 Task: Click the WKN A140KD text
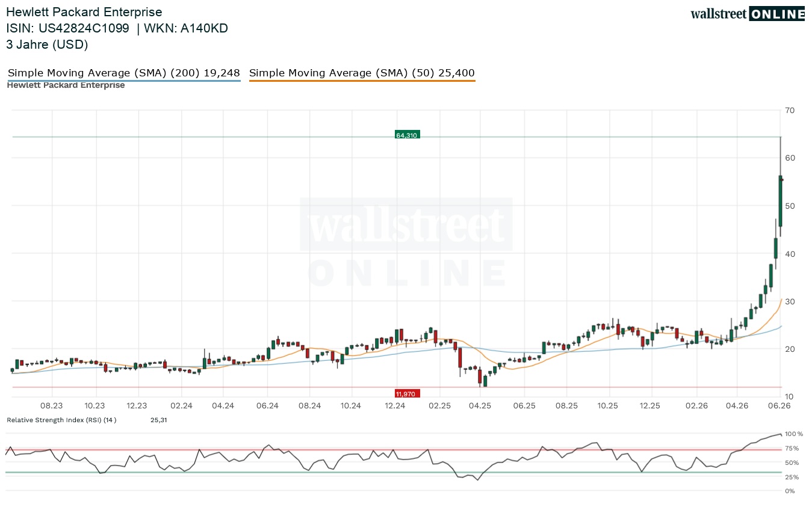[x=186, y=28]
